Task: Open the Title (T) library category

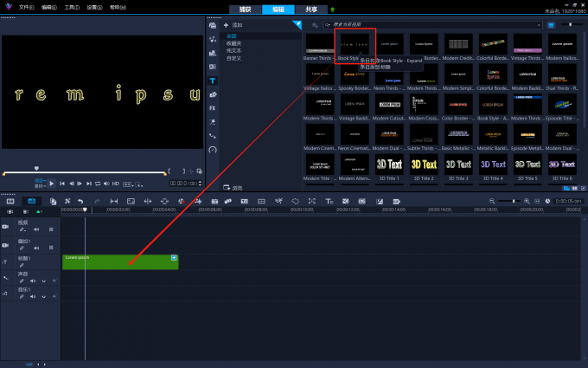Action: 213,81
